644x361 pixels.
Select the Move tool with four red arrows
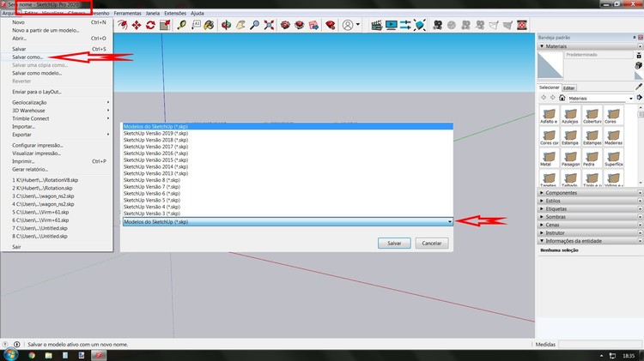[137, 26]
